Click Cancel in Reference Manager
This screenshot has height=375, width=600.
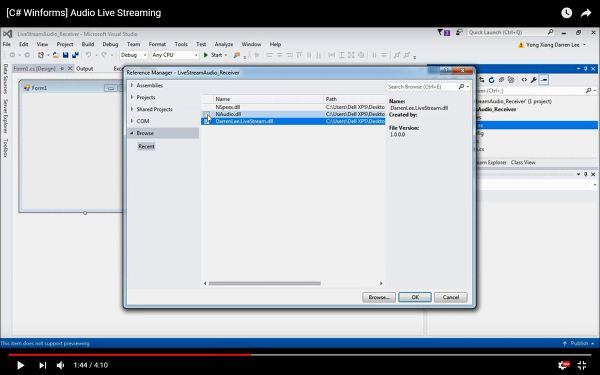click(450, 297)
